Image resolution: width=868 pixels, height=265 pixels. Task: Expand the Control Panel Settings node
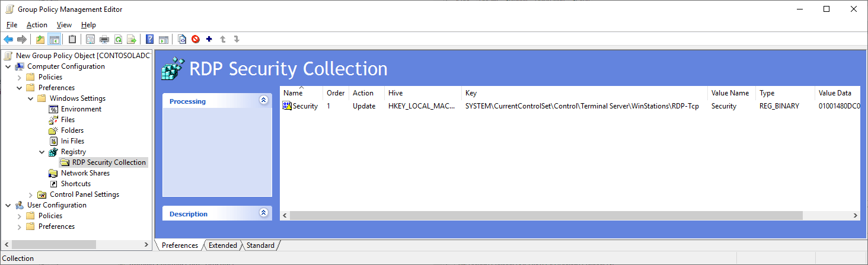coord(30,194)
